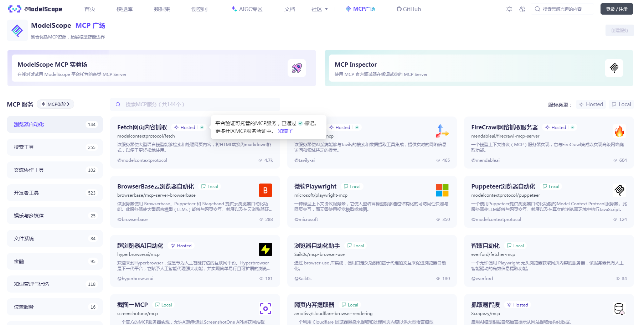Click the header 搜索您感兴趣的内容 search field

coord(562,9)
